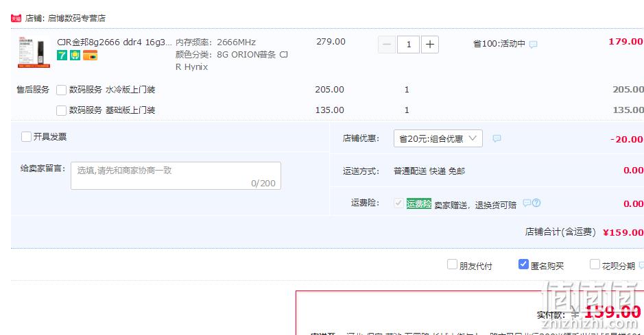Viewport: 644px width, 335px height.
Task: Click the 店铺合计 total ¥159.00
Action: 623,232
